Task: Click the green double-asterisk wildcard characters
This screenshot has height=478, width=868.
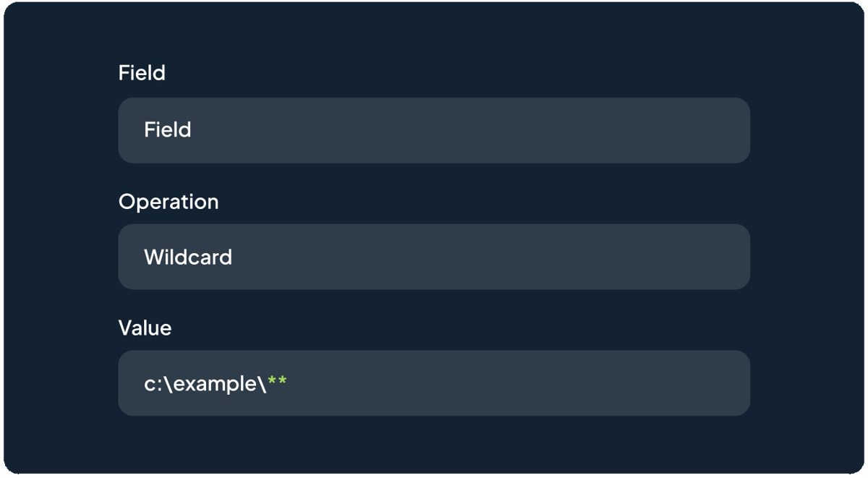Action: tap(277, 382)
